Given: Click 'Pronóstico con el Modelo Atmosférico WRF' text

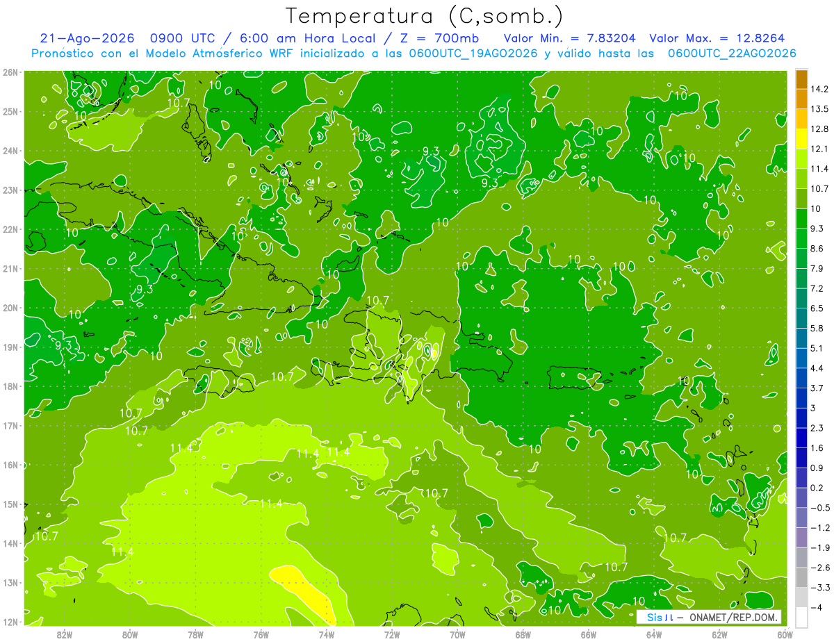Looking at the screenshot, I should tap(162, 53).
